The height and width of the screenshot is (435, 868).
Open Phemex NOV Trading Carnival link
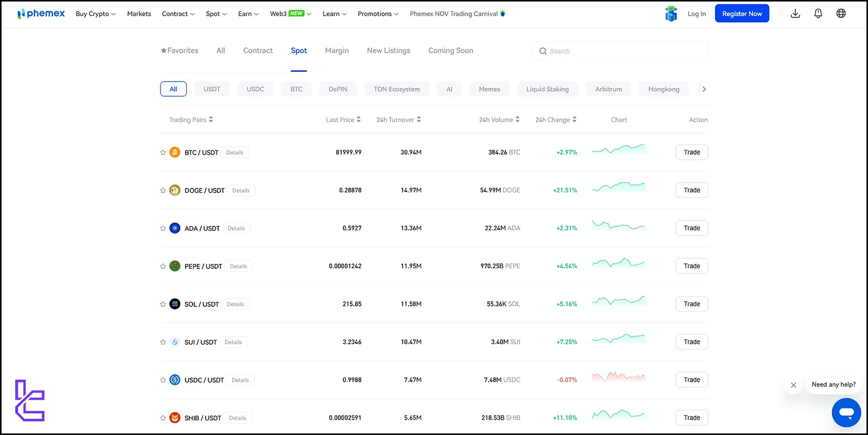(457, 14)
